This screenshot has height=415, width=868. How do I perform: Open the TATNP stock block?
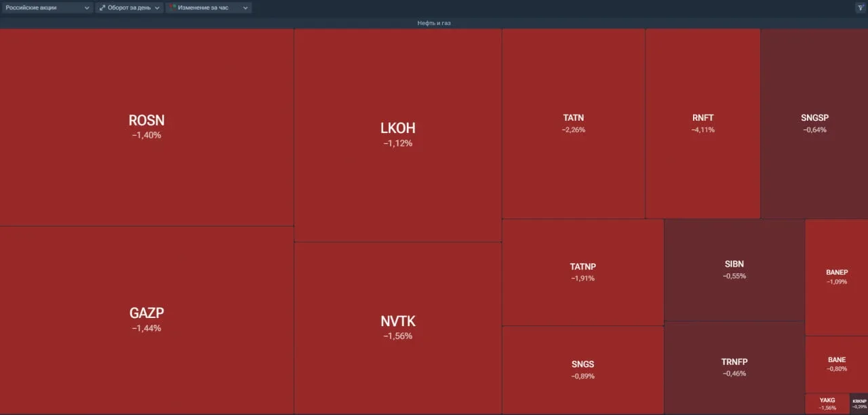[583, 271]
